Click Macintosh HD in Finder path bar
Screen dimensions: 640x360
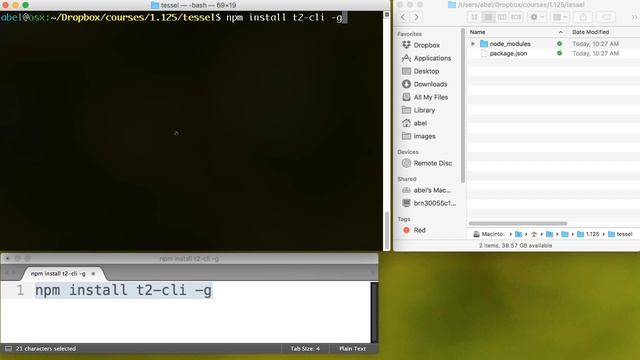point(489,234)
